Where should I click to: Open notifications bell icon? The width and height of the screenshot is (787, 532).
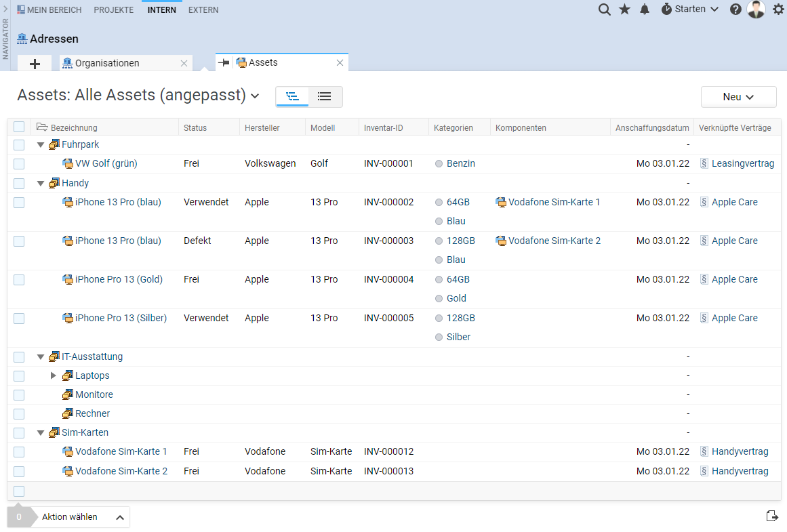point(645,9)
